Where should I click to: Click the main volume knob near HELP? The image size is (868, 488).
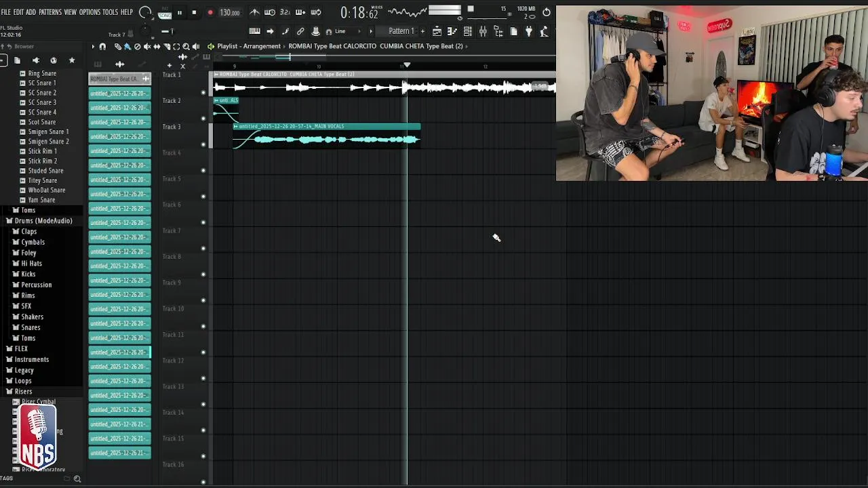144,12
